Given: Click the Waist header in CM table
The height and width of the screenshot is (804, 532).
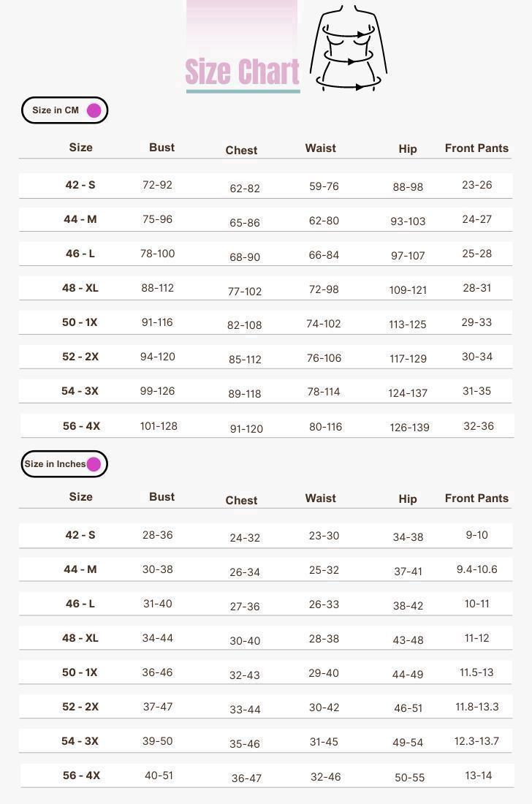Looking at the screenshot, I should click(x=321, y=148).
